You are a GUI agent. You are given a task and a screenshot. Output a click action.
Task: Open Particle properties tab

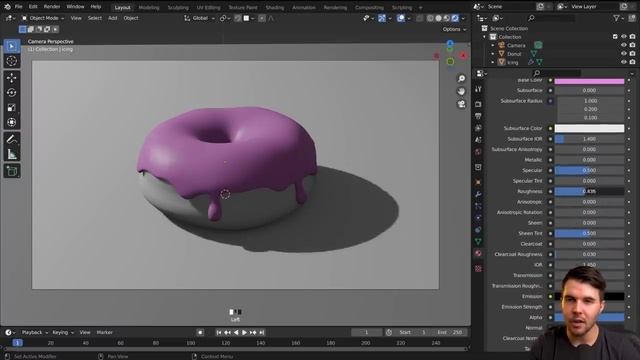[478, 206]
